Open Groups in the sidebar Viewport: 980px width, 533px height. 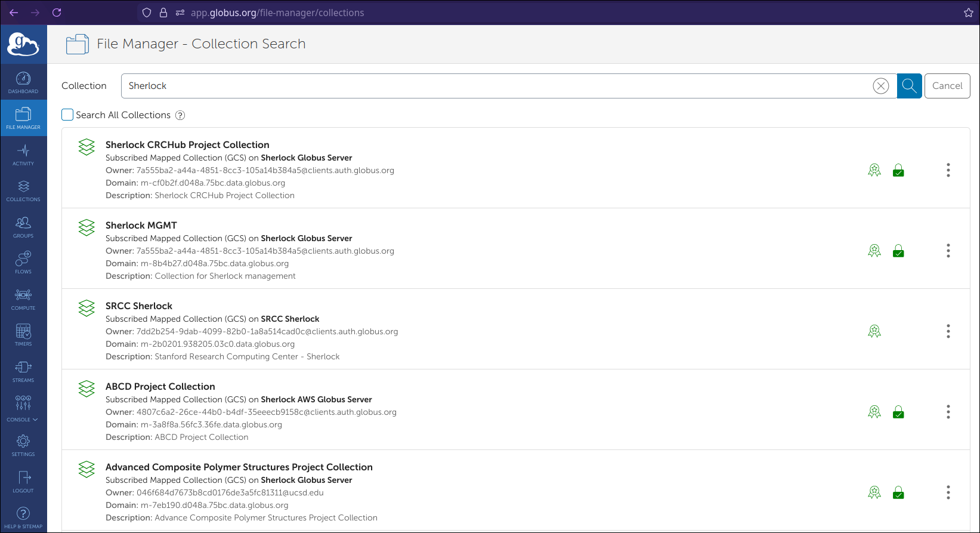click(23, 227)
